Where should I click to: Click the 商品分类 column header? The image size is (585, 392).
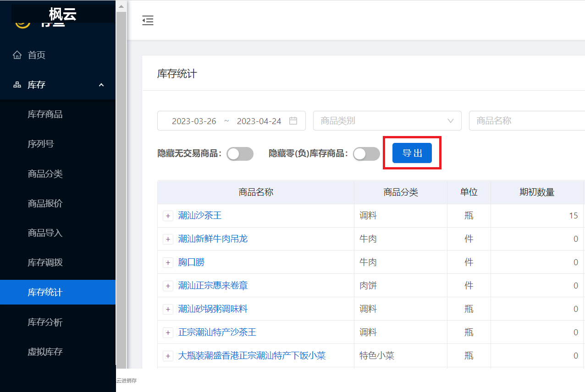tap(401, 192)
